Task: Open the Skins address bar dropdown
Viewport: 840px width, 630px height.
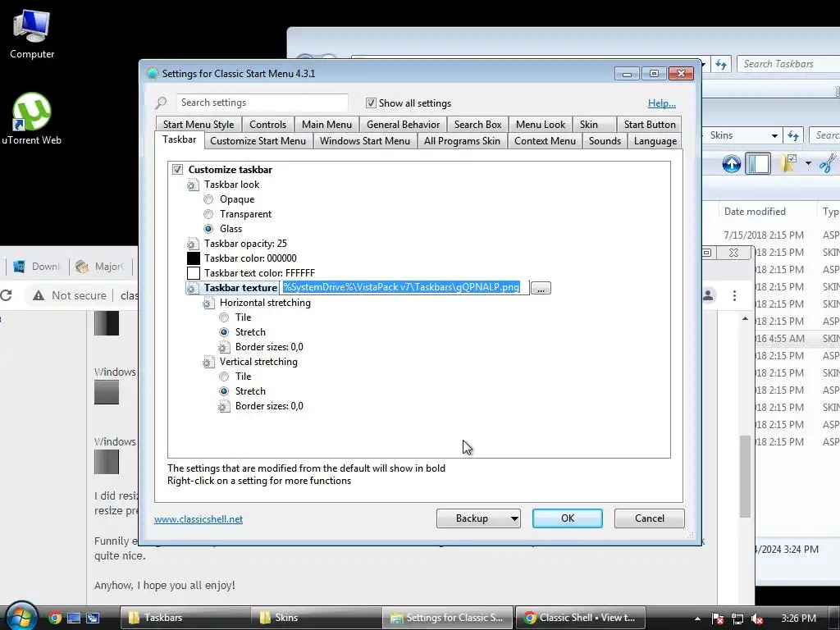Action: [774, 136]
